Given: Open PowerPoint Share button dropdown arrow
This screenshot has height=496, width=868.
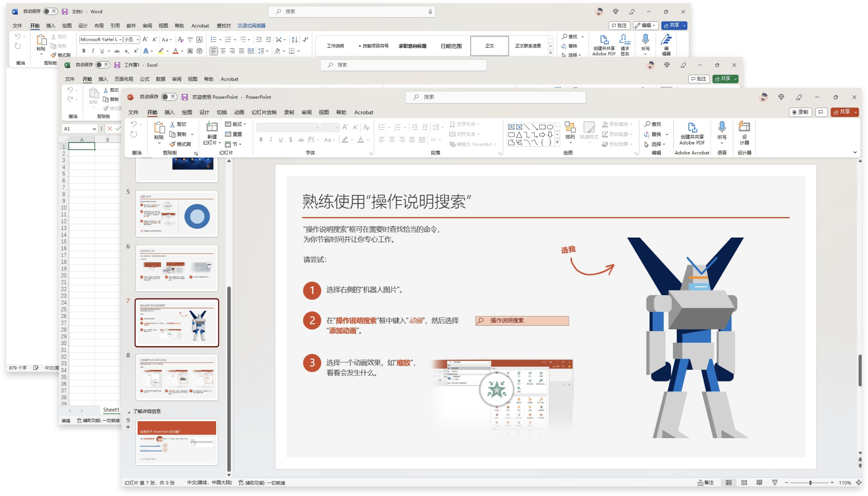Looking at the screenshot, I should pyautogui.click(x=855, y=112).
